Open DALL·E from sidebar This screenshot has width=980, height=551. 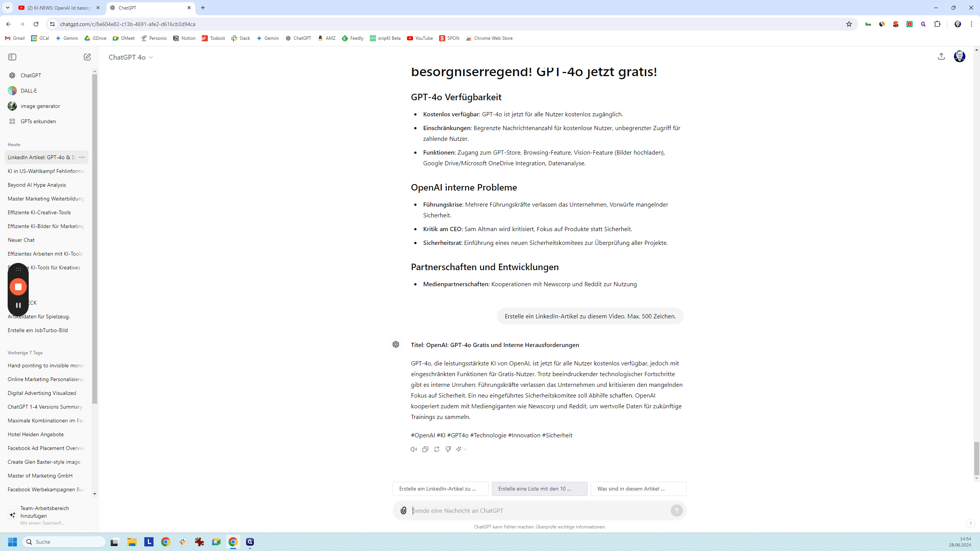tap(48, 91)
